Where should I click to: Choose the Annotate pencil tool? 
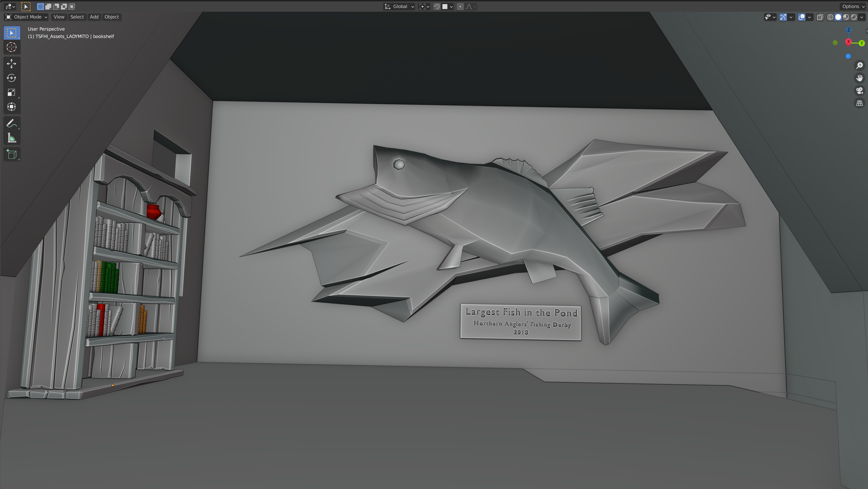(x=12, y=123)
